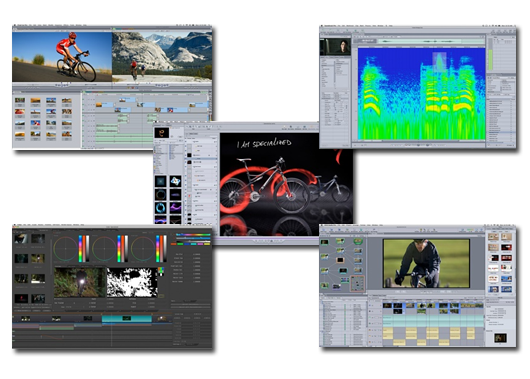The height and width of the screenshot is (379, 530).
Task: Pick the green swatch in Color secondaries row
Action: click(x=180, y=243)
